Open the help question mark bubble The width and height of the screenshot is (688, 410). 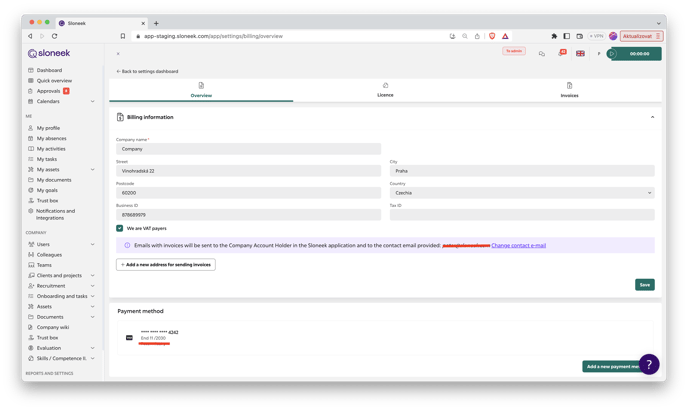[649, 364]
